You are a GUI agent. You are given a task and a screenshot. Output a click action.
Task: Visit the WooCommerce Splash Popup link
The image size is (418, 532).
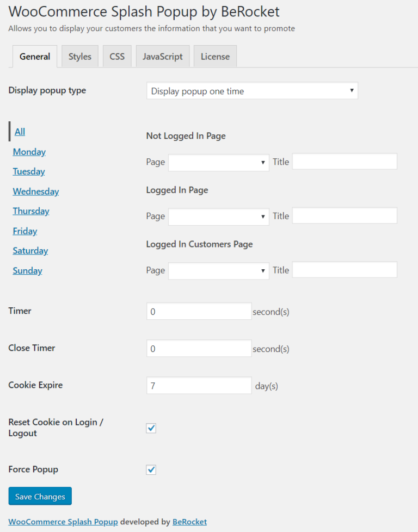(x=63, y=521)
